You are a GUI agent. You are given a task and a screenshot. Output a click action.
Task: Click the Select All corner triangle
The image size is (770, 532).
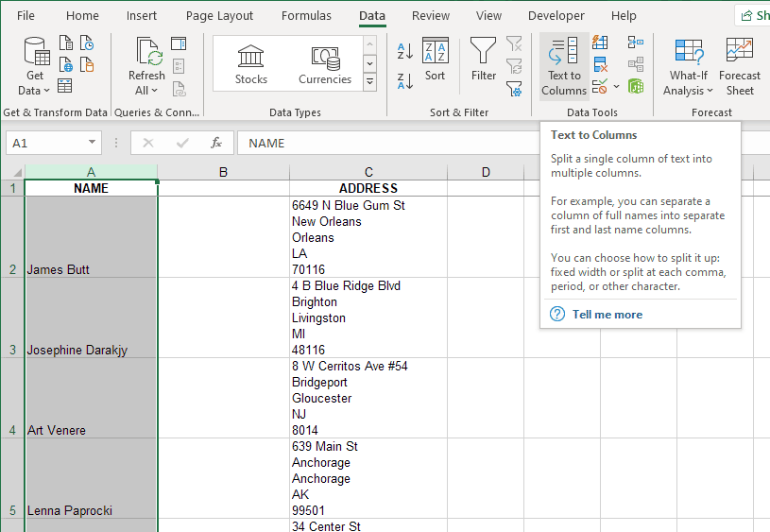tap(17, 172)
